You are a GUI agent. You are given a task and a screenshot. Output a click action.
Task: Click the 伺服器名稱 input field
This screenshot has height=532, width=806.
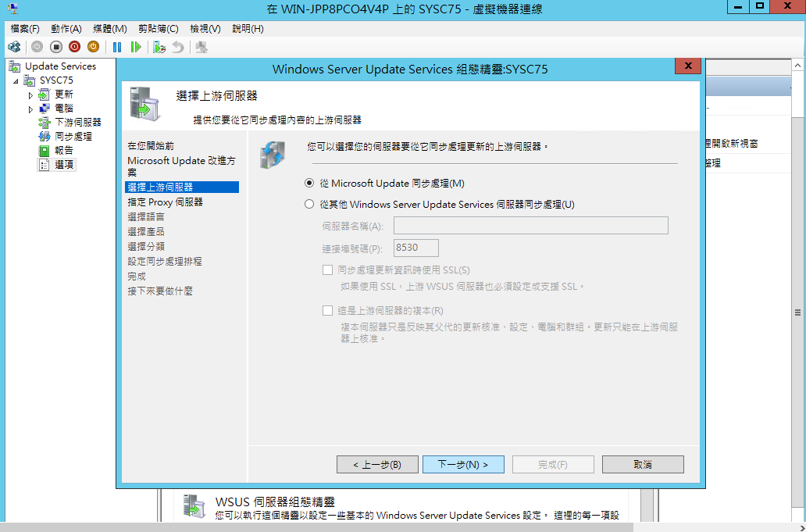(x=531, y=226)
